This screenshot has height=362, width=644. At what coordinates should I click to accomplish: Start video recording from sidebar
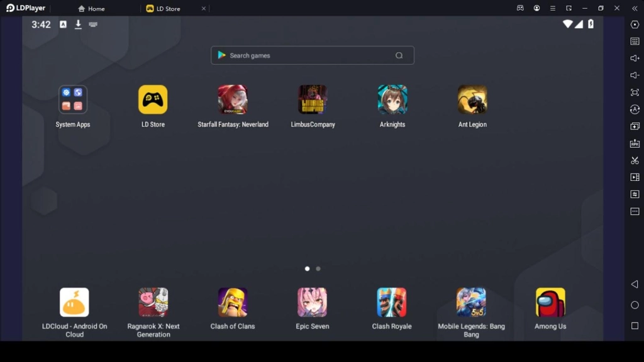[635, 177]
